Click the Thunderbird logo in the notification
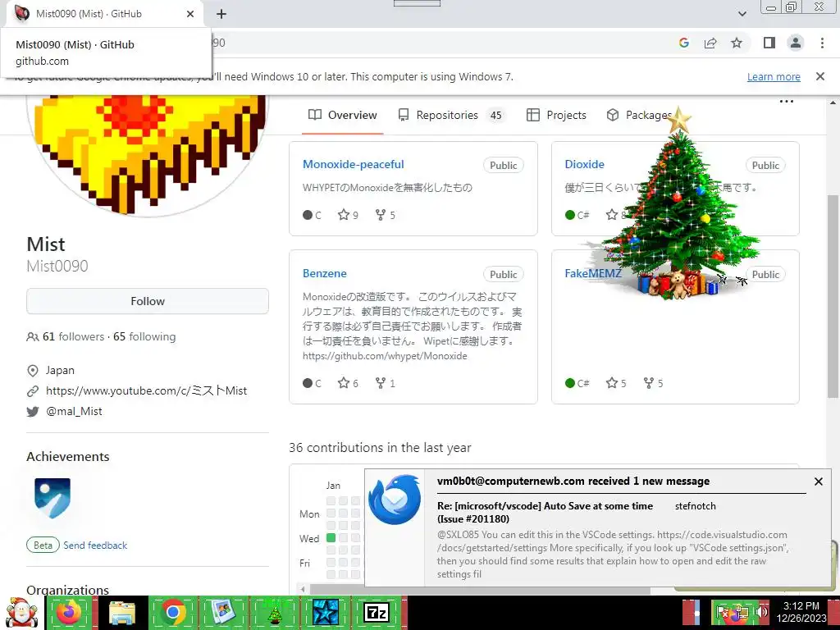Viewport: 840px width, 630px height. point(395,500)
